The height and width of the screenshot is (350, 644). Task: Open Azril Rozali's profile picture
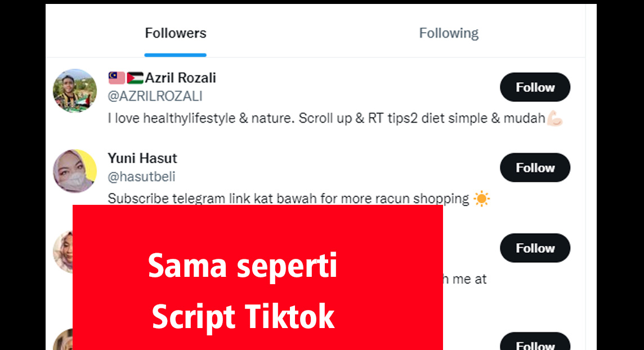[75, 91]
